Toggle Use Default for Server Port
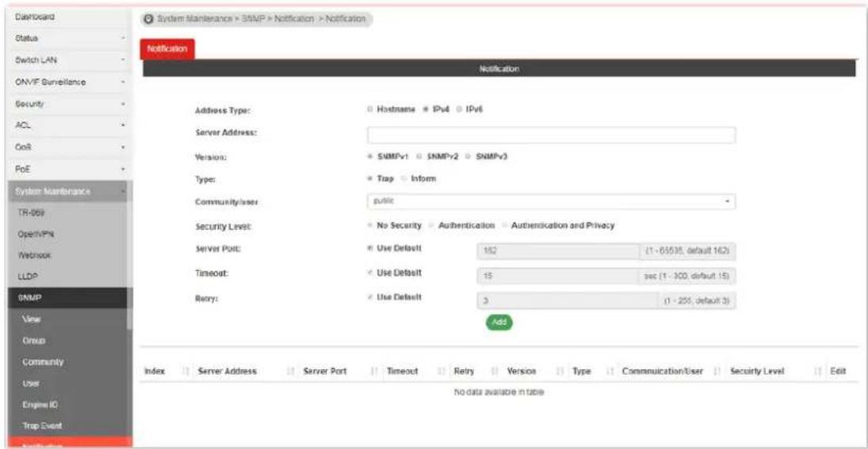868x449 pixels. click(x=369, y=249)
